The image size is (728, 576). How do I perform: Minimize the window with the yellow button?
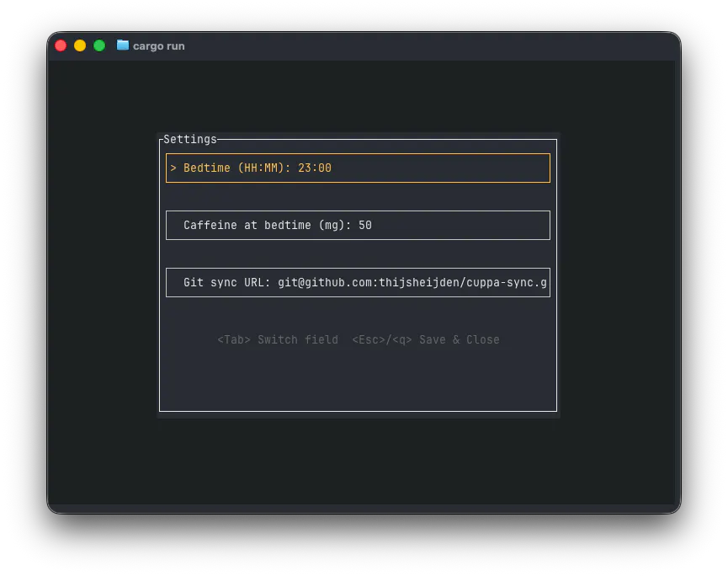coord(80,45)
